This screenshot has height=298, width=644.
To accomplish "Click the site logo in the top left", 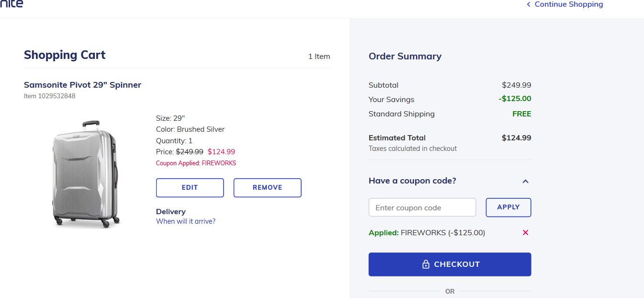I will (x=11, y=4).
